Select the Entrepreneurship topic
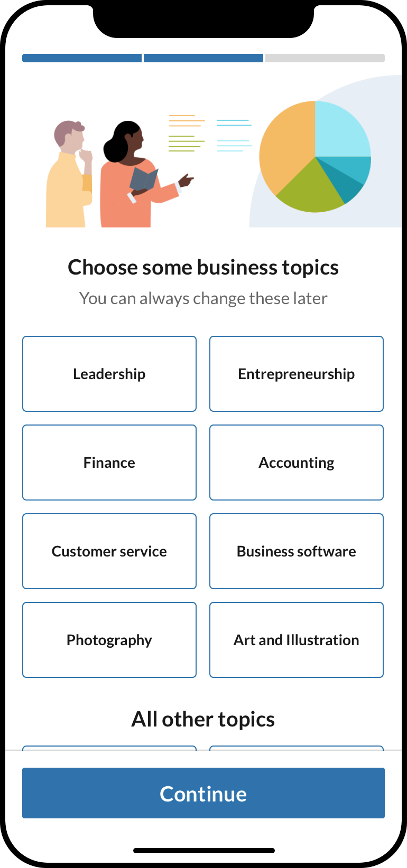 tap(297, 374)
